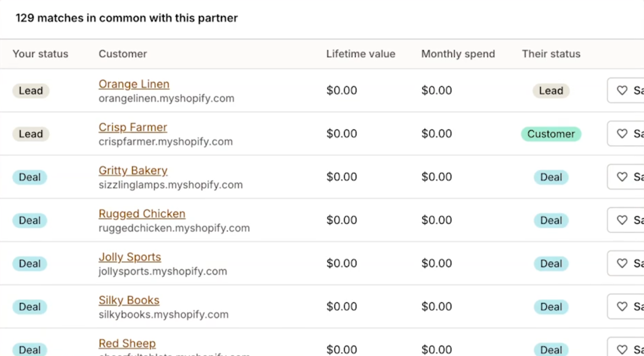
Task: Sort by the Monthly spend column
Action: (x=458, y=54)
